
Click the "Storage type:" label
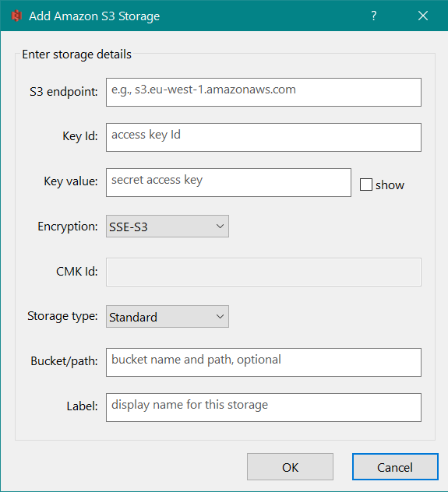click(62, 316)
